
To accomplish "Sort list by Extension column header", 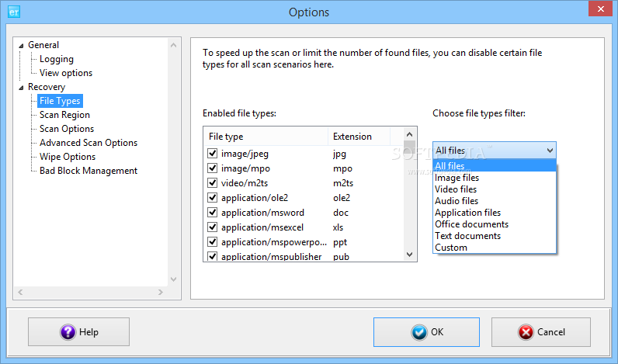I will click(352, 137).
